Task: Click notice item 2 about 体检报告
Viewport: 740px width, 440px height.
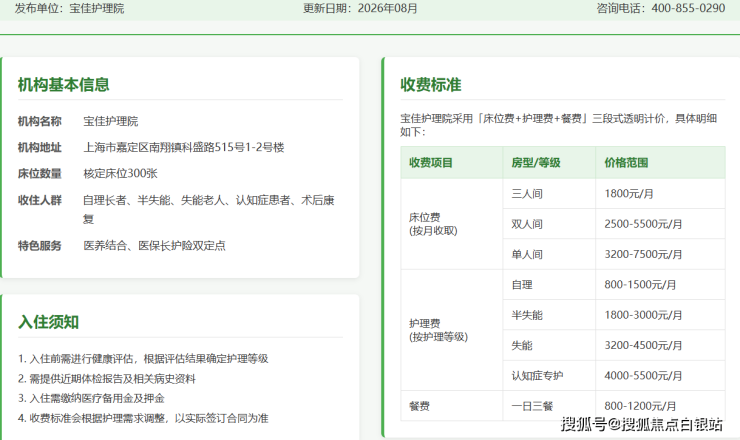Action: tap(107, 379)
